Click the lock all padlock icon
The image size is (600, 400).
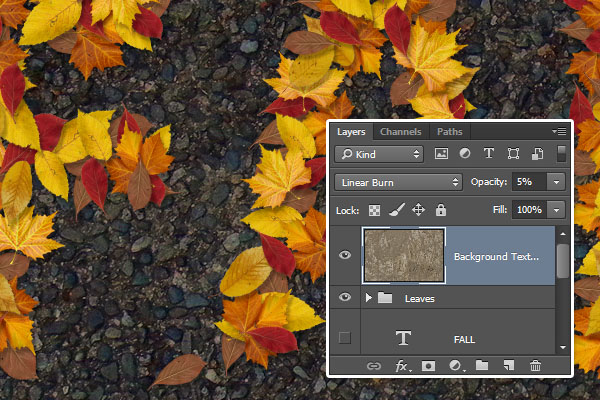click(x=440, y=210)
